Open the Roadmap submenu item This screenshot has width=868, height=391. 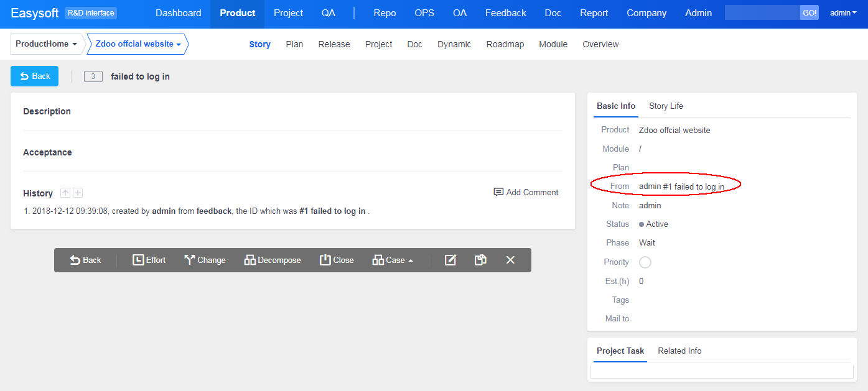coord(505,44)
